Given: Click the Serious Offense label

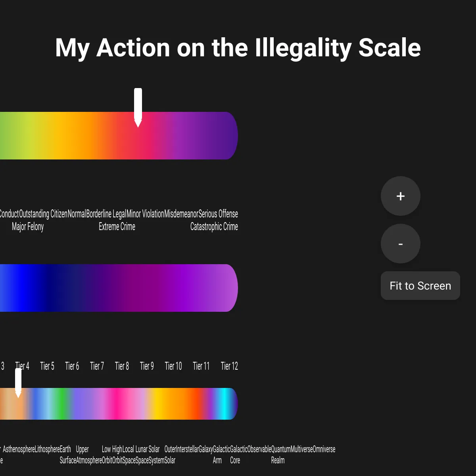Looking at the screenshot, I should click(218, 214).
